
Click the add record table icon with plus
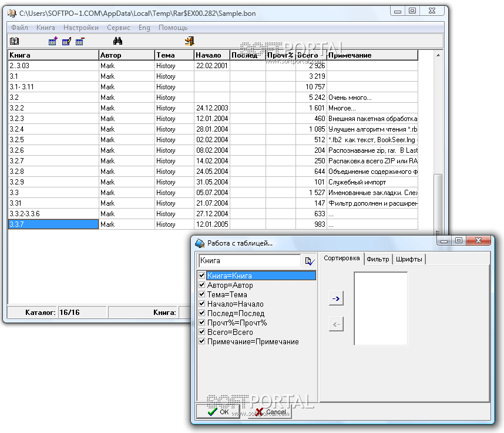click(53, 41)
